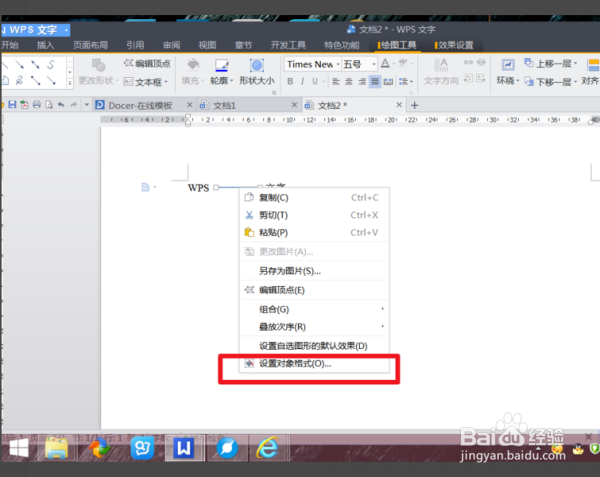This screenshot has width=600, height=477.
Task: Click the Redo arrow icon
Action: [73, 104]
